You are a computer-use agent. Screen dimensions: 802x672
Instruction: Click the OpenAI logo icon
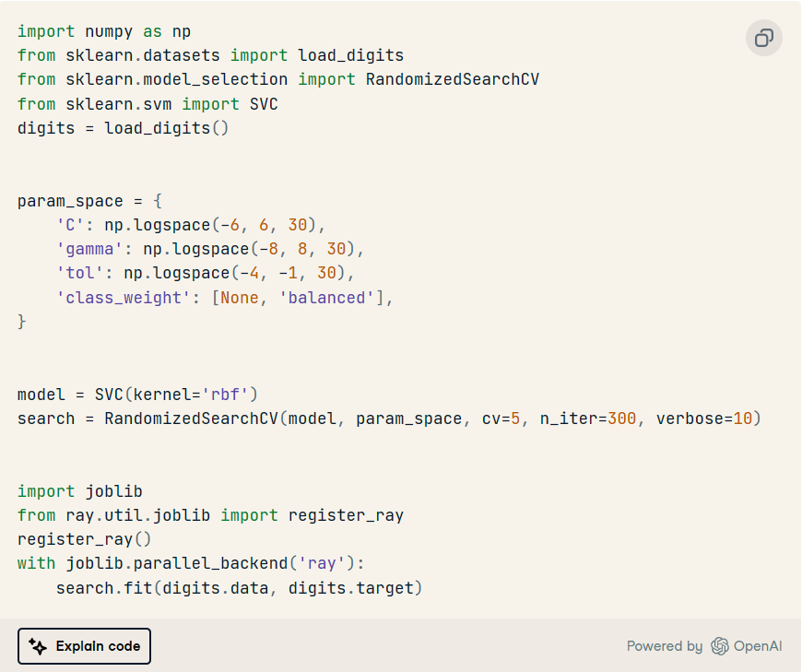click(719, 646)
